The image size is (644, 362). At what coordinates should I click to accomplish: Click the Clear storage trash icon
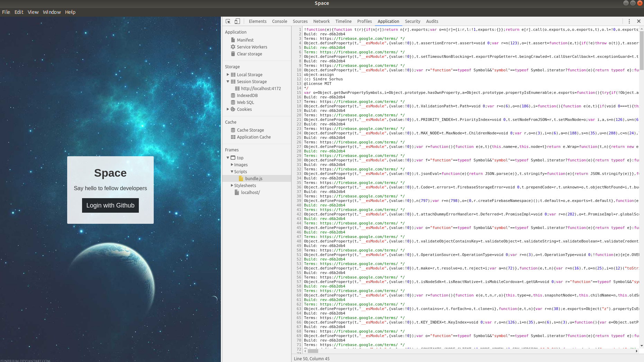(x=233, y=54)
